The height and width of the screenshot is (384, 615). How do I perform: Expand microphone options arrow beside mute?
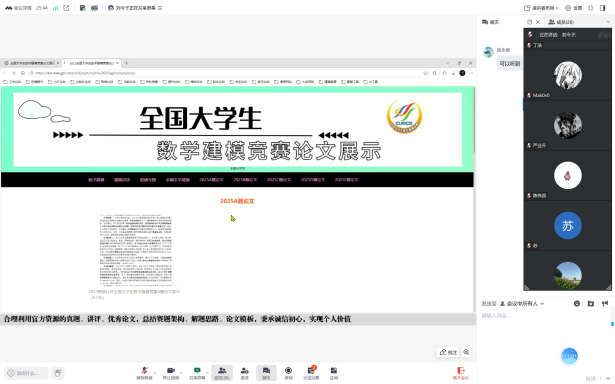pos(155,372)
